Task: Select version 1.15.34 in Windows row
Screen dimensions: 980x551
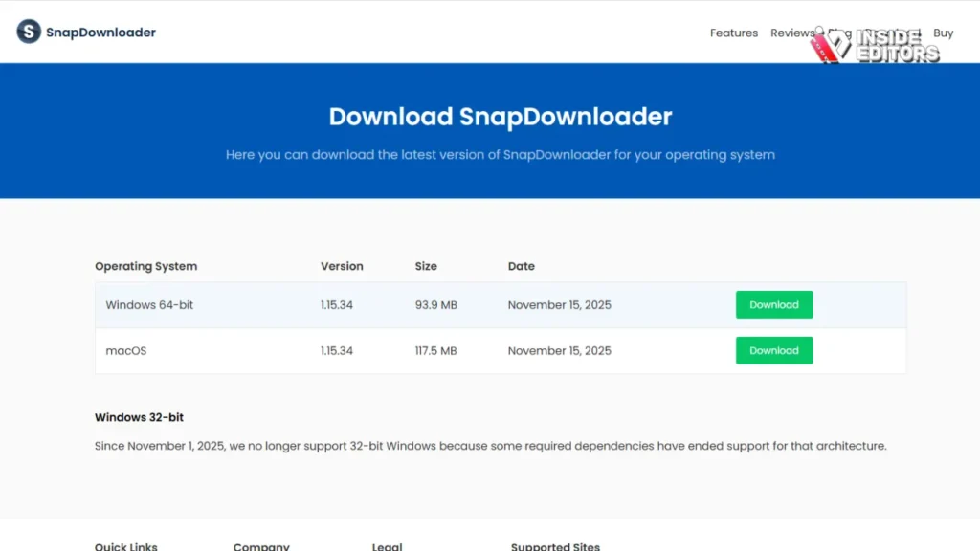Action: coord(337,305)
